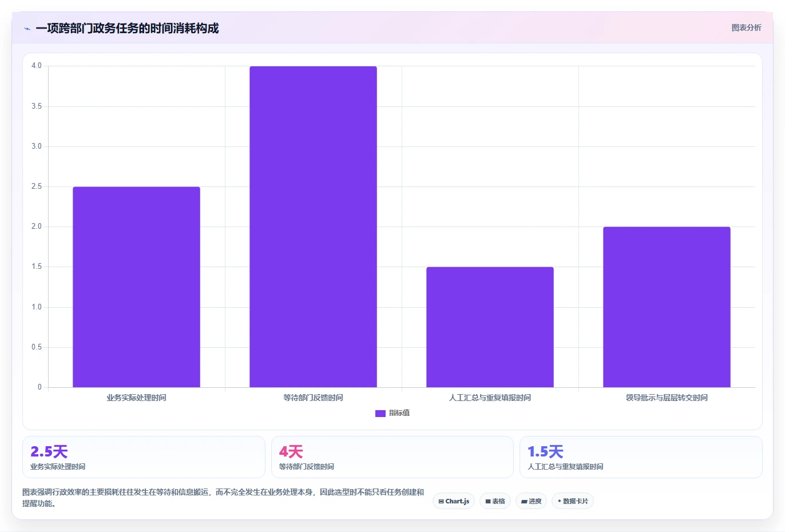
Task: Click the lightning icon beside the chart title
Action: point(27,29)
